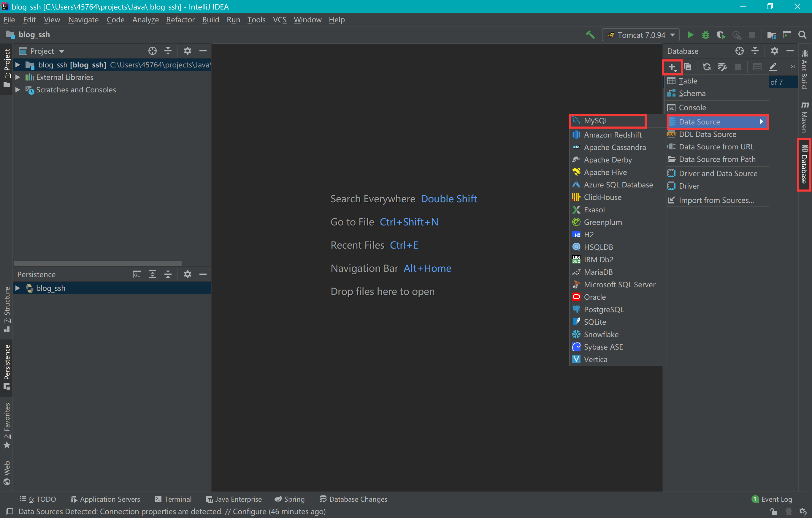Choose Driver and Data Source
Screen dimensions: 812x518
coord(718,173)
